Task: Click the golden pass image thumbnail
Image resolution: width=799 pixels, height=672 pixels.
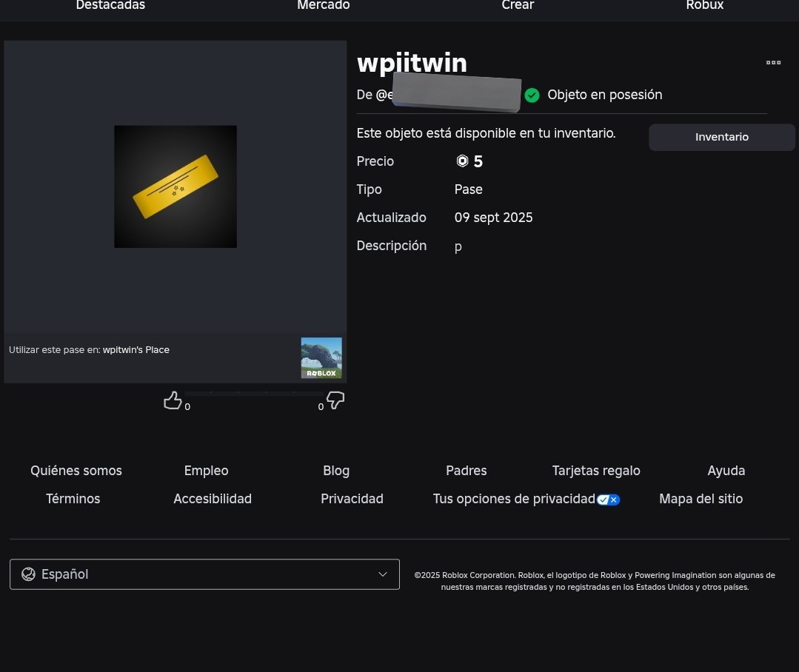Action: [175, 187]
